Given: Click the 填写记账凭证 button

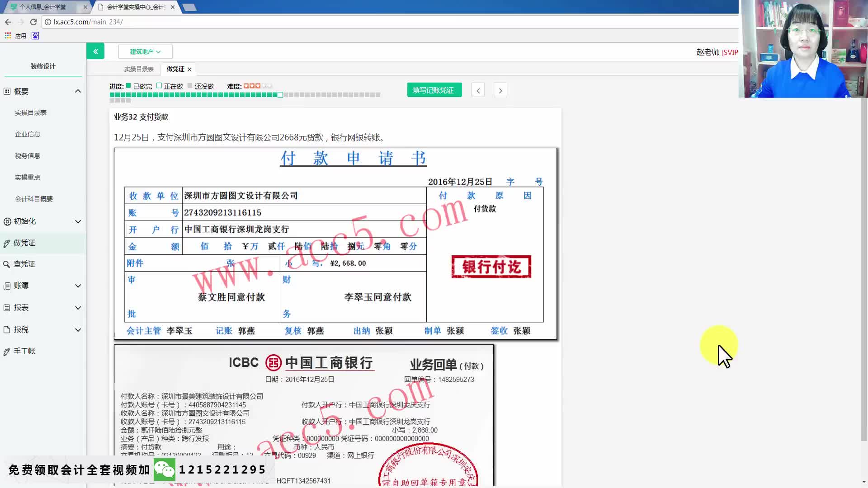Looking at the screenshot, I should 434,90.
